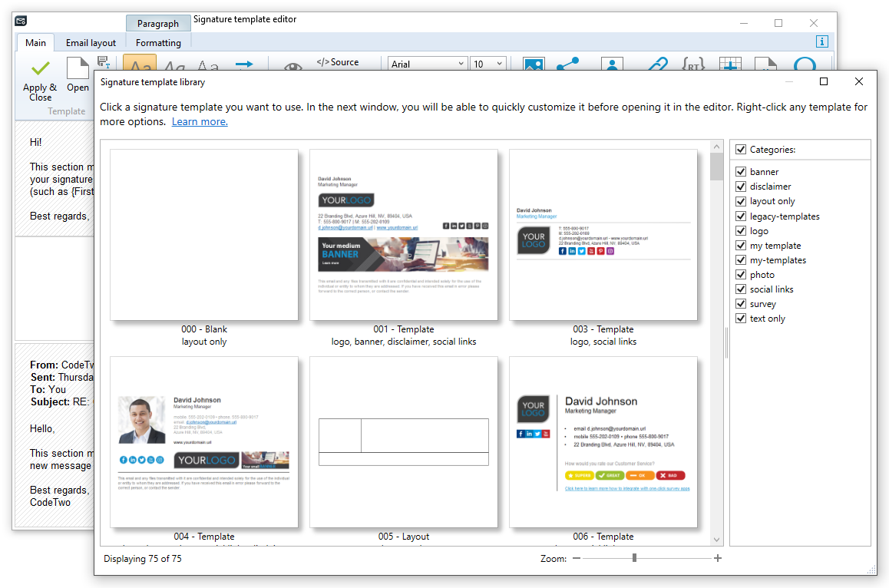Open the Formatting tab
The image size is (889, 588).
point(158,42)
